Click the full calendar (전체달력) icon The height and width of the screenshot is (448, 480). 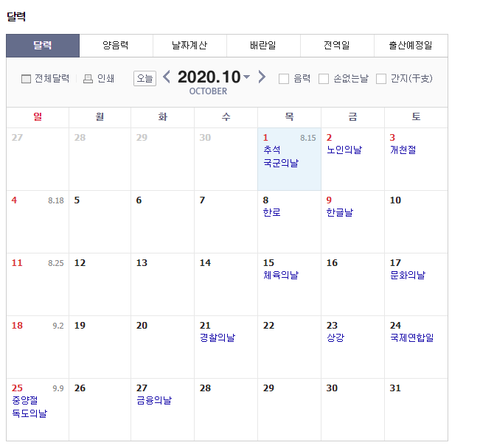pyautogui.click(x=26, y=79)
